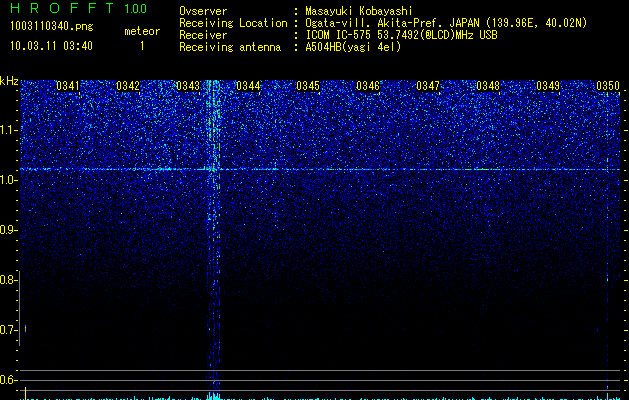Click the 0342 time marker
Image resolution: width=629 pixels, height=400 pixels.
coord(128,86)
